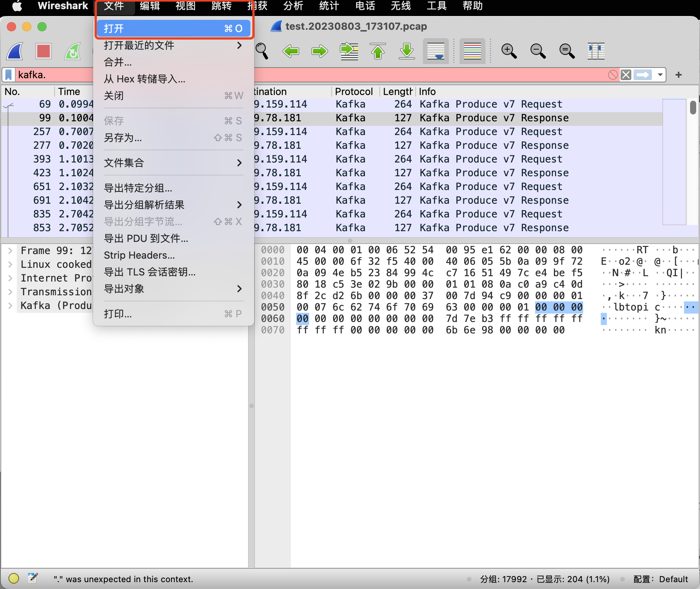700x589 pixels.
Task: Click the zoom in magnifier icon
Action: pyautogui.click(x=509, y=51)
